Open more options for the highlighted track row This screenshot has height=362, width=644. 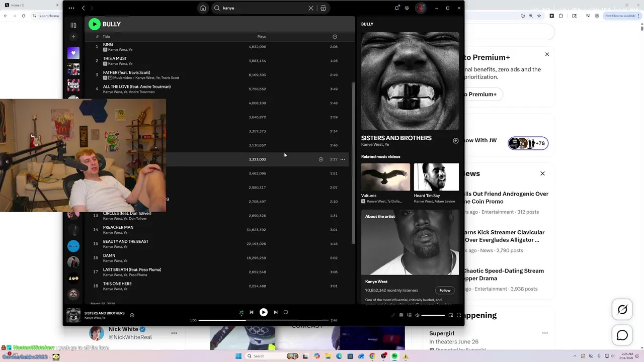click(x=343, y=159)
